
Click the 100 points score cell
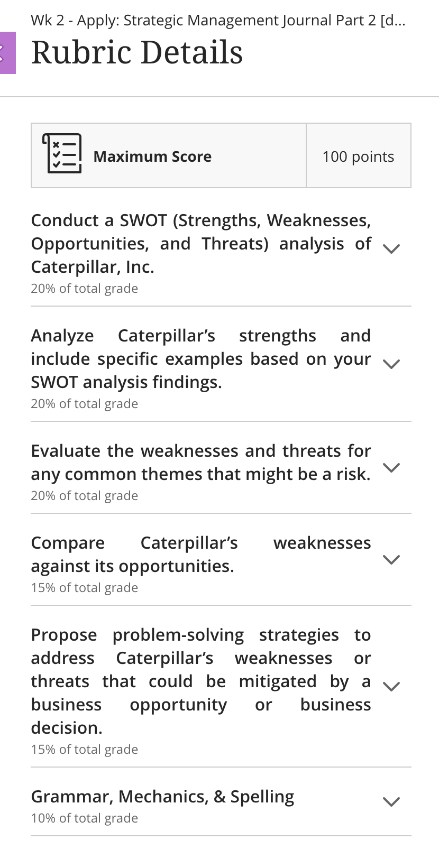click(x=359, y=156)
